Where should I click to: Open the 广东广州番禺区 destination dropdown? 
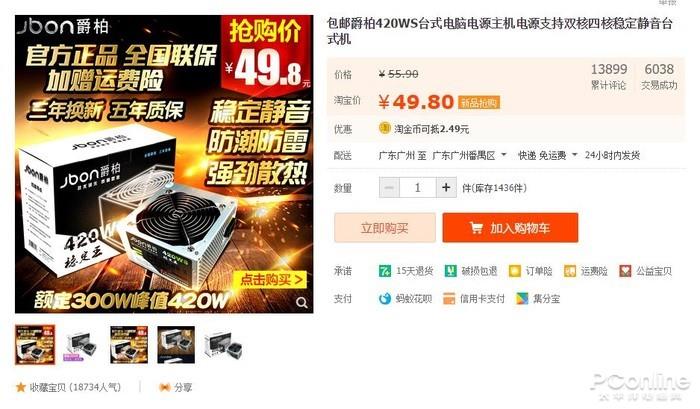point(470,155)
